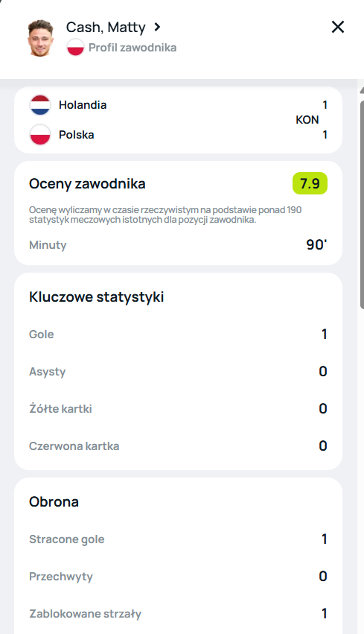The width and height of the screenshot is (364, 634).
Task: Click the Zablokowane strzały row
Action: [x=178, y=614]
